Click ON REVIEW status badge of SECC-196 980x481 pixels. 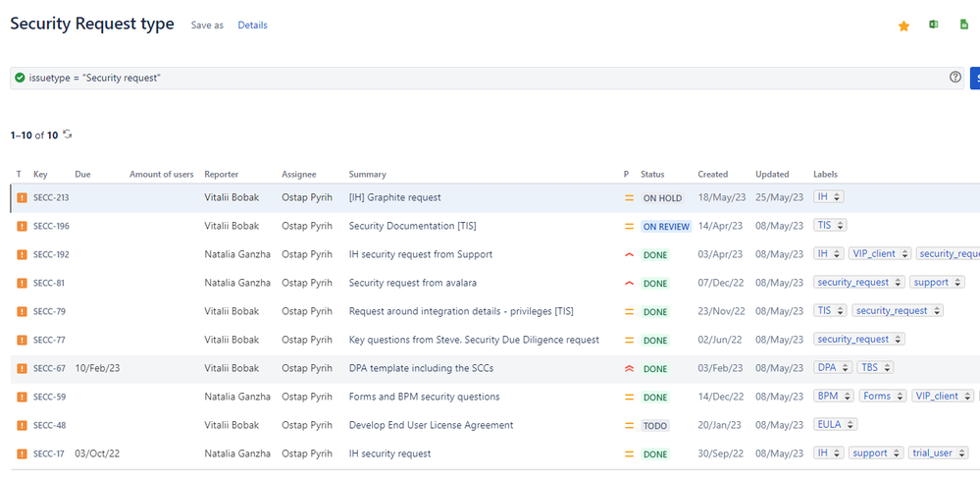pos(666,227)
